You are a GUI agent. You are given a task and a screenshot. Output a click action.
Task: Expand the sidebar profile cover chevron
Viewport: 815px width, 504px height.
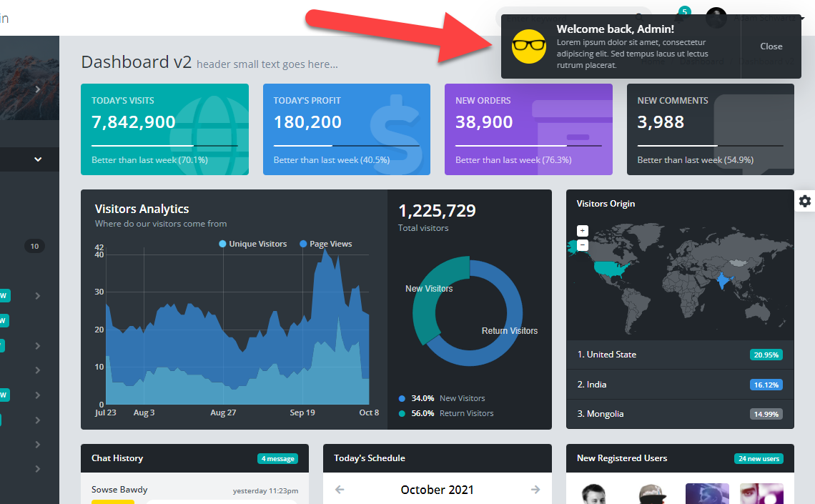point(37,89)
